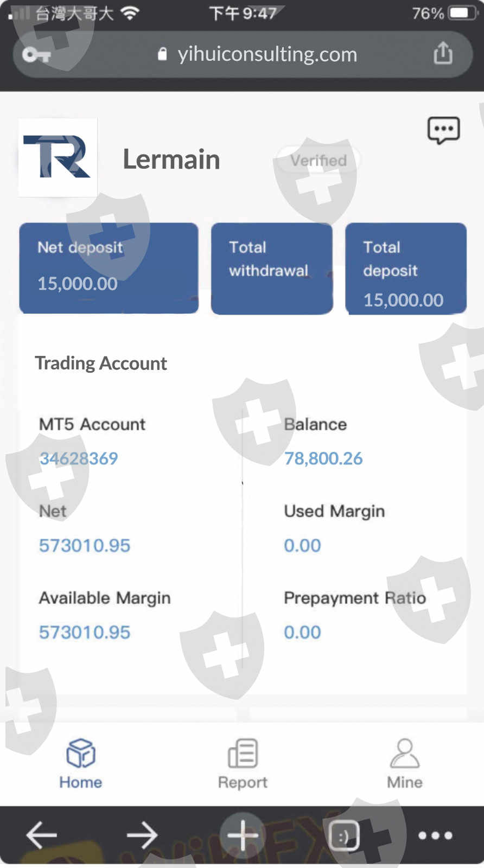
Task: Tap the Lermain username heading
Action: point(171,159)
